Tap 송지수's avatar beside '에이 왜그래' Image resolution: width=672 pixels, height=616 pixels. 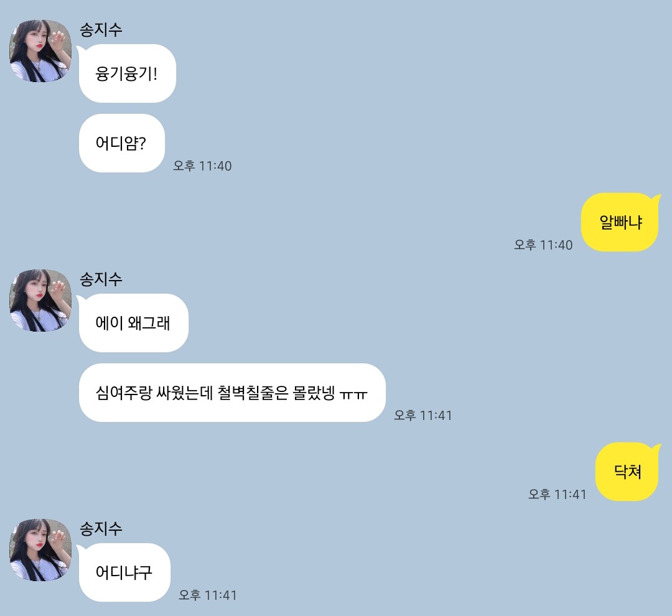(40, 301)
